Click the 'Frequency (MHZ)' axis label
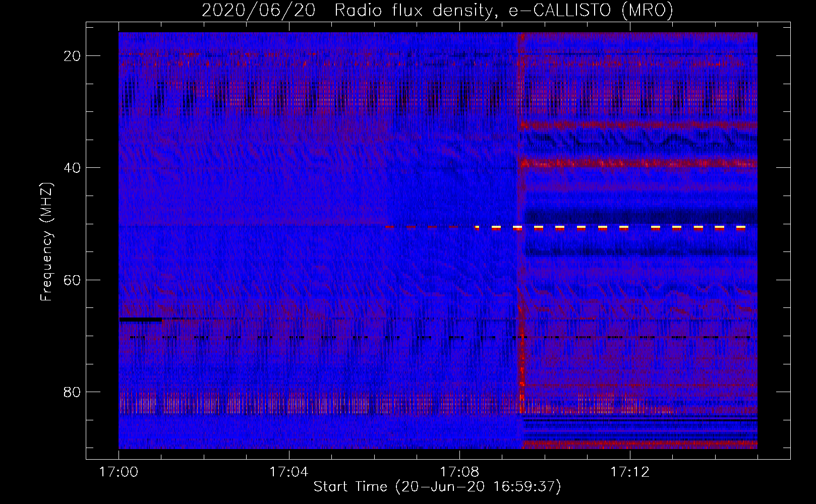 tap(46, 242)
